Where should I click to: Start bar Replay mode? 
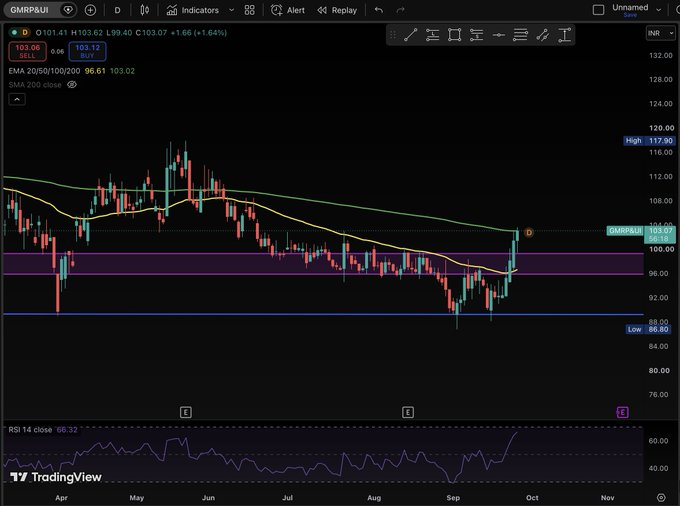337,10
